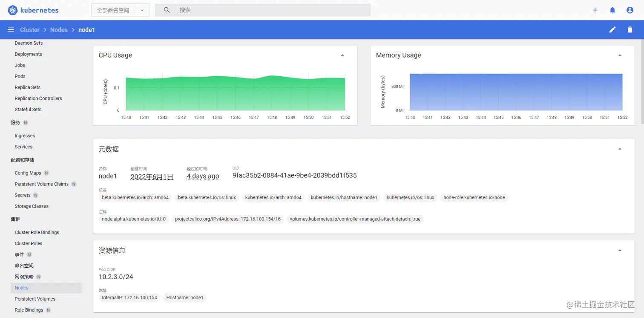Click the projectcalico.org/IPv4Address annotation chip
The height and width of the screenshot is (318, 644).
(228, 219)
